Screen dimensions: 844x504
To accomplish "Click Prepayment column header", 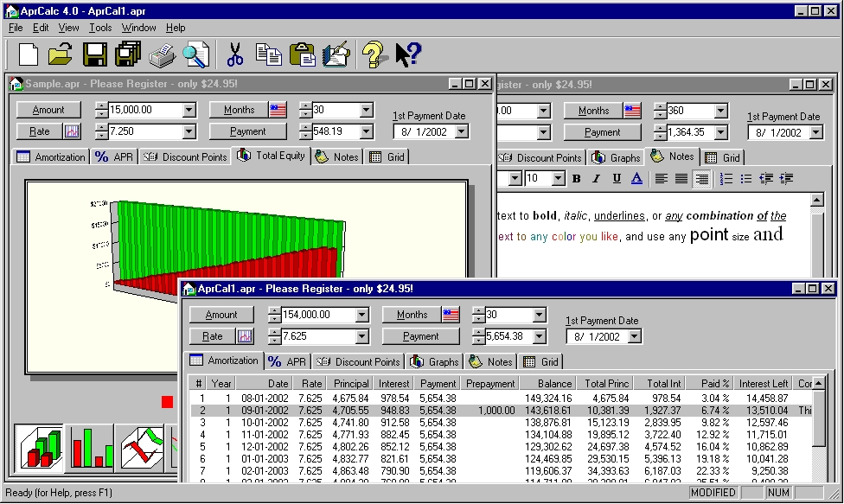I will [x=489, y=384].
